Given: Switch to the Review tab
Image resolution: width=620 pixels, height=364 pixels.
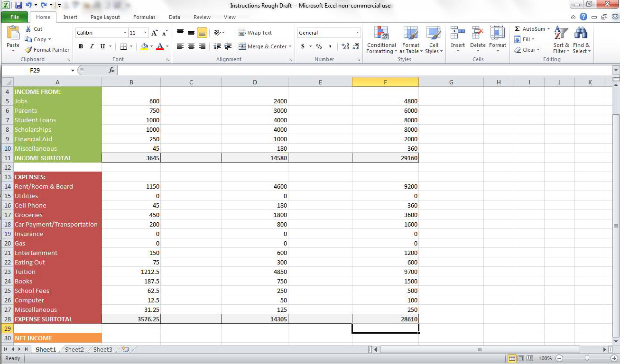Looking at the screenshot, I should [x=202, y=17].
